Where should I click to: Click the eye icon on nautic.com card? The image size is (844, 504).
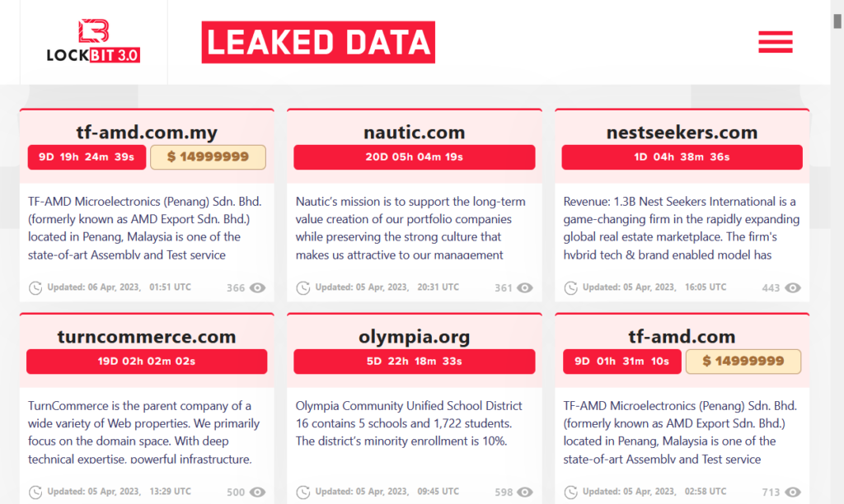525,288
